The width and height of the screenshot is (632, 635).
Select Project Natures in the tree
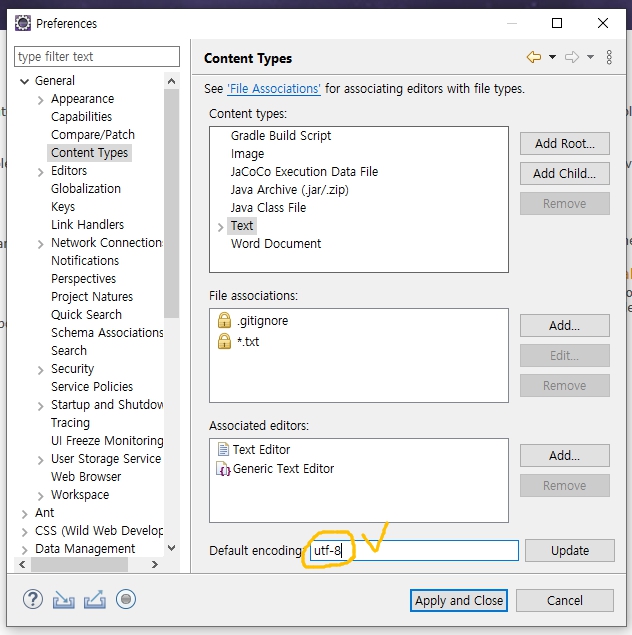click(92, 296)
